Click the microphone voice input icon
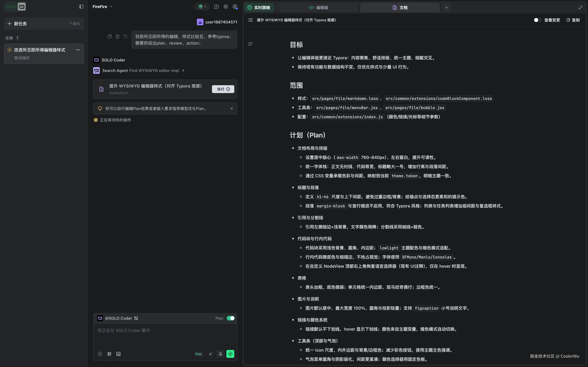This screenshot has width=588, height=367. [x=220, y=354]
